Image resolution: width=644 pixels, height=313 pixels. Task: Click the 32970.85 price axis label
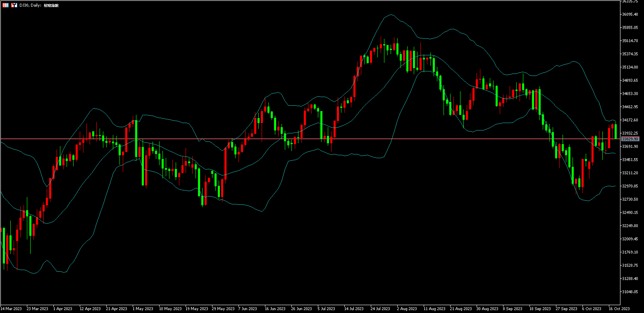pyautogui.click(x=630, y=186)
